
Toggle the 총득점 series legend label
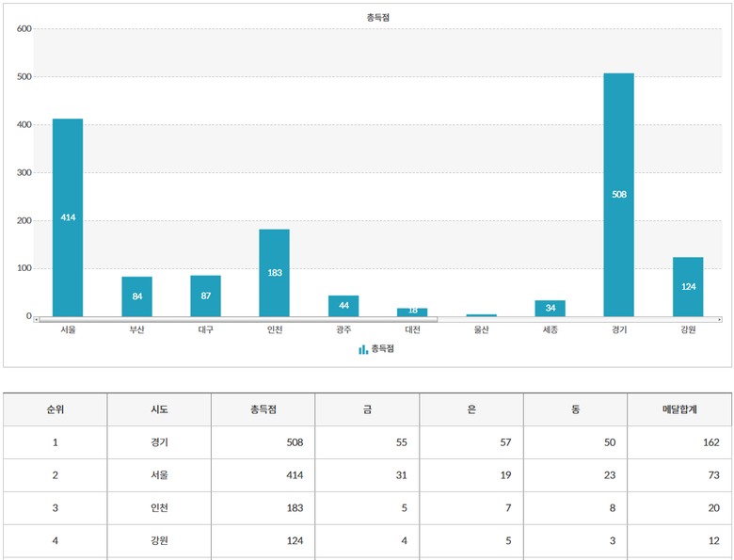[x=380, y=349]
